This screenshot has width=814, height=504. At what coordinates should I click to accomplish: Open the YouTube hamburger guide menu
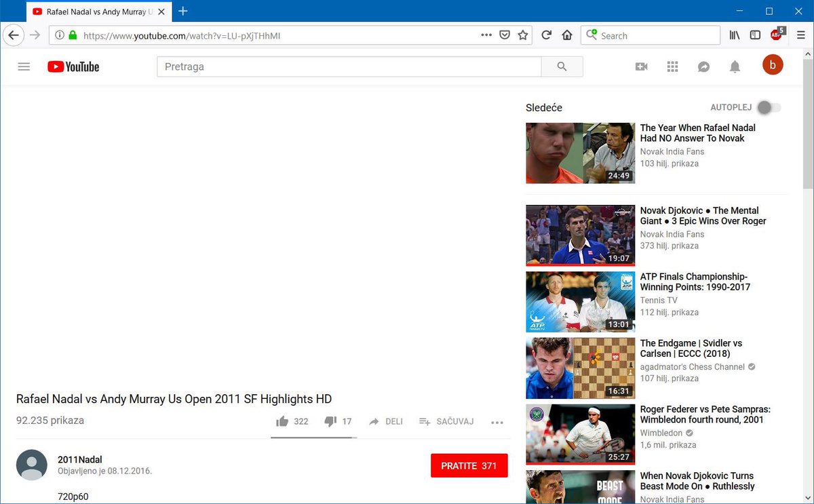[24, 66]
